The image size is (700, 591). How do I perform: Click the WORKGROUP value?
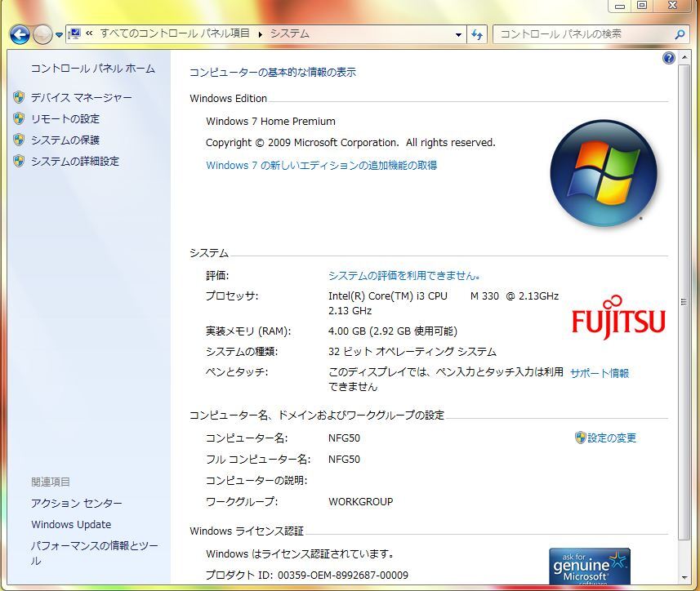click(361, 502)
